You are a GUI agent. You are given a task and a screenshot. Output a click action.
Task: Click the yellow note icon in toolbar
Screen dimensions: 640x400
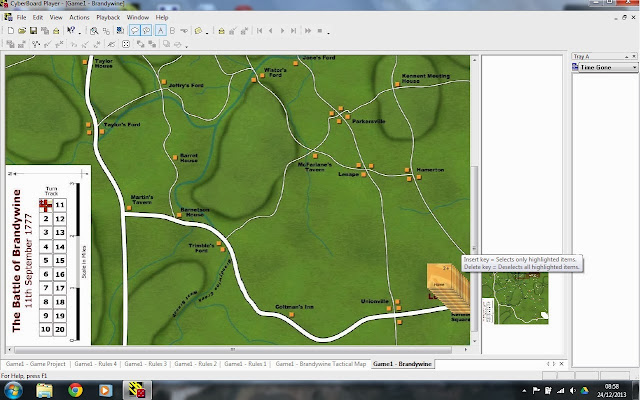[x=198, y=31]
